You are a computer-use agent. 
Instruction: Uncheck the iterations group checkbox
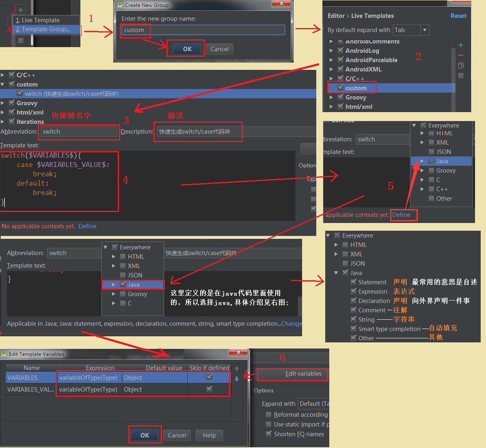[x=12, y=121]
